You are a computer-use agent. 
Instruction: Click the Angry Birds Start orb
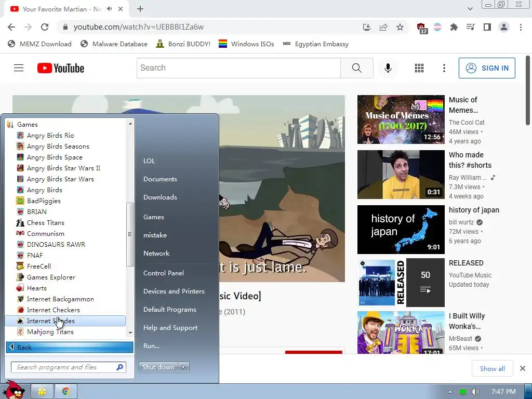coord(14,390)
